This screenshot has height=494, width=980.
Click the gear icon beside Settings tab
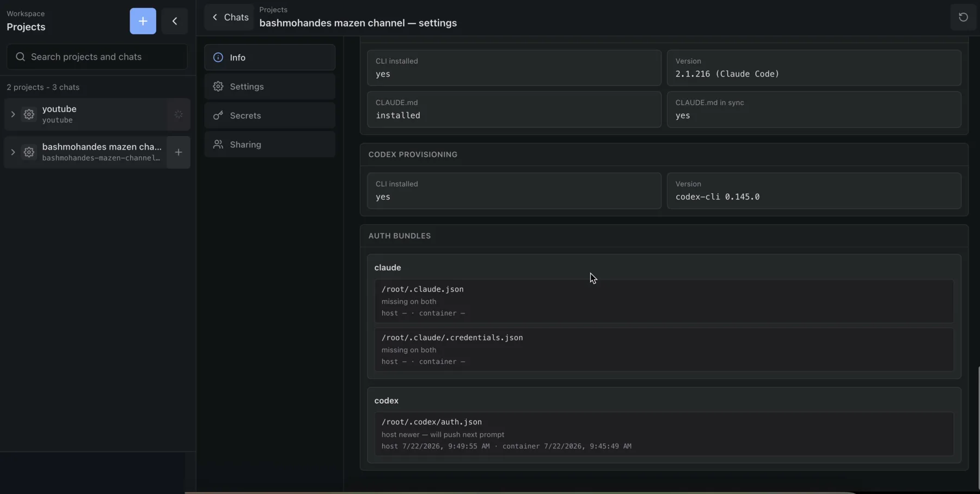[218, 87]
